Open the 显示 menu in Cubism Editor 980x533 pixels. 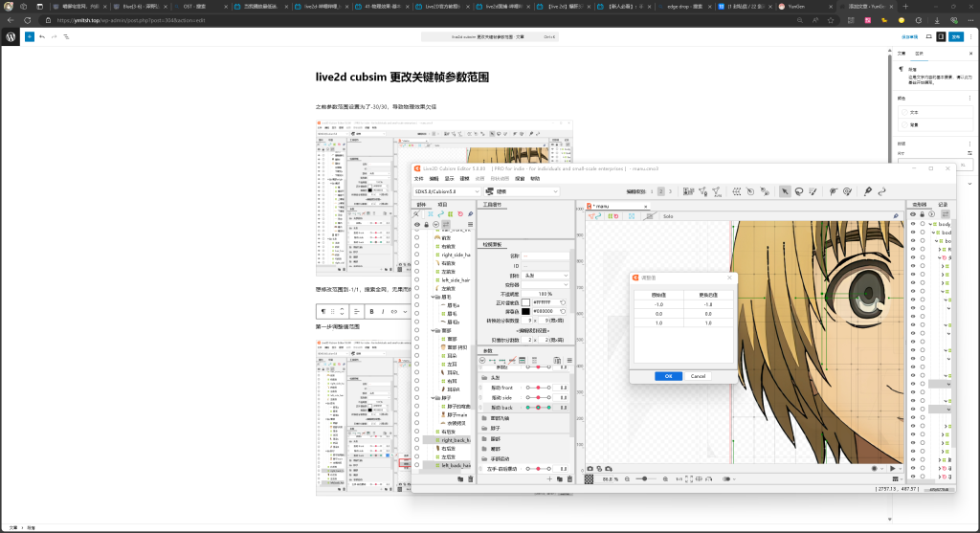tap(449, 179)
